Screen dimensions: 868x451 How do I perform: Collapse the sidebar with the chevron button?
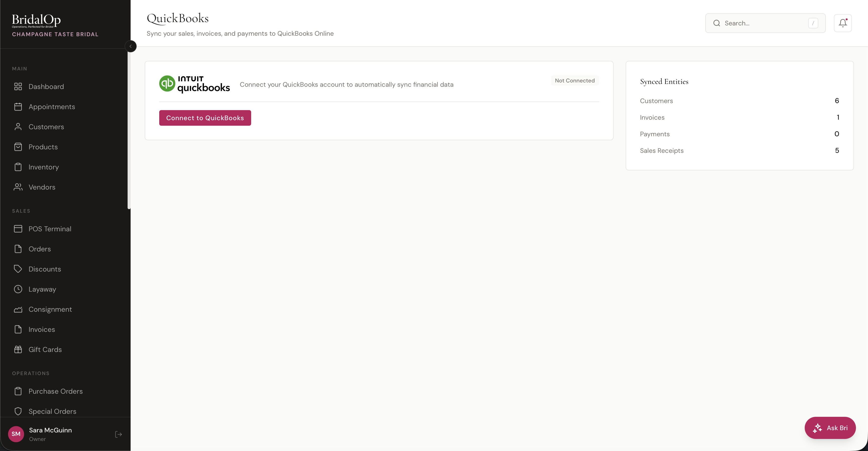pyautogui.click(x=130, y=46)
